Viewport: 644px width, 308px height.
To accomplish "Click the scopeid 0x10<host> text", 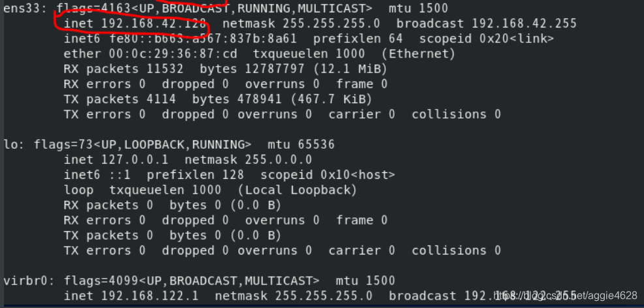I will click(328, 175).
